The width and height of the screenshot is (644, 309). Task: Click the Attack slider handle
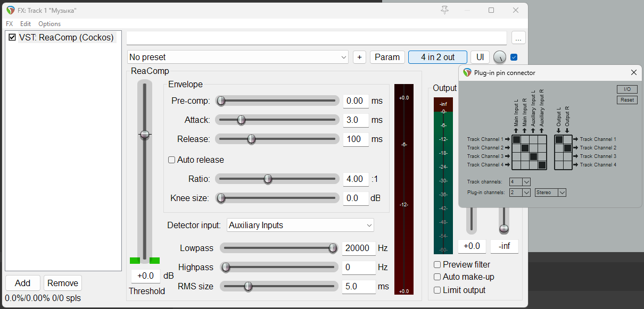[241, 120]
